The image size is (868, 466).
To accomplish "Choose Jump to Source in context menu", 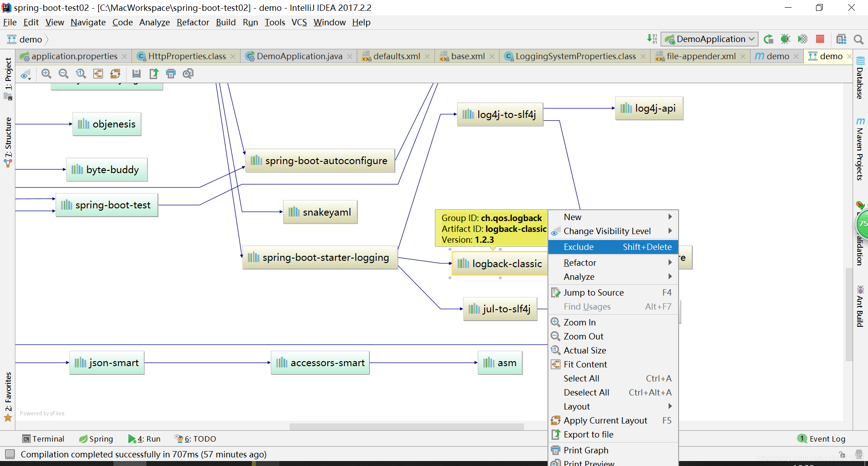I will 613,292.
